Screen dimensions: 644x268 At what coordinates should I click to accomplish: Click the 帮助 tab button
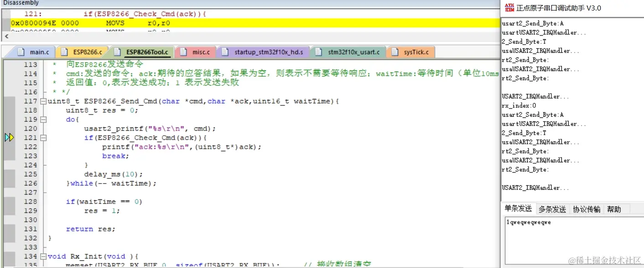[x=614, y=209]
